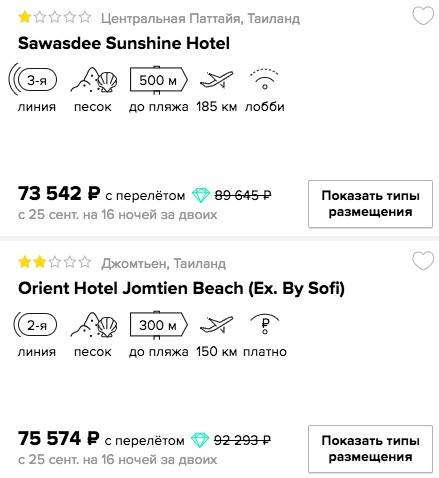
Task: Click the discount diamond icon near 89 645 ₽
Action: click(201, 195)
